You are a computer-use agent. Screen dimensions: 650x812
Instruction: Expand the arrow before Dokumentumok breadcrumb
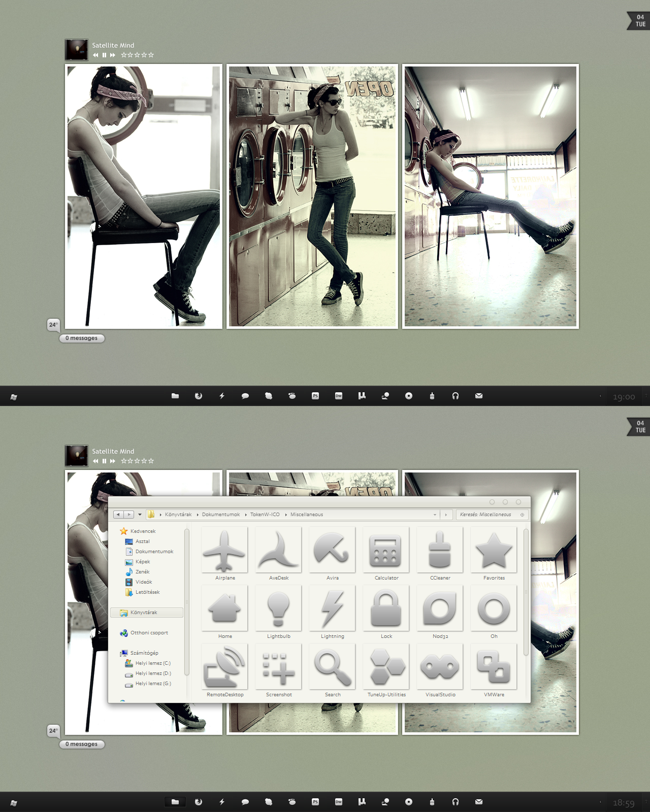[198, 515]
